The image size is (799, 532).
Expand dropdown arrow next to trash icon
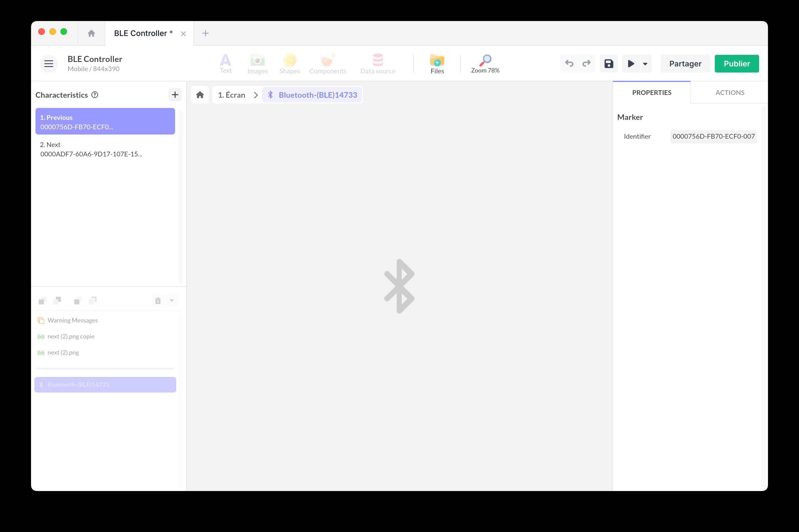[x=172, y=301]
